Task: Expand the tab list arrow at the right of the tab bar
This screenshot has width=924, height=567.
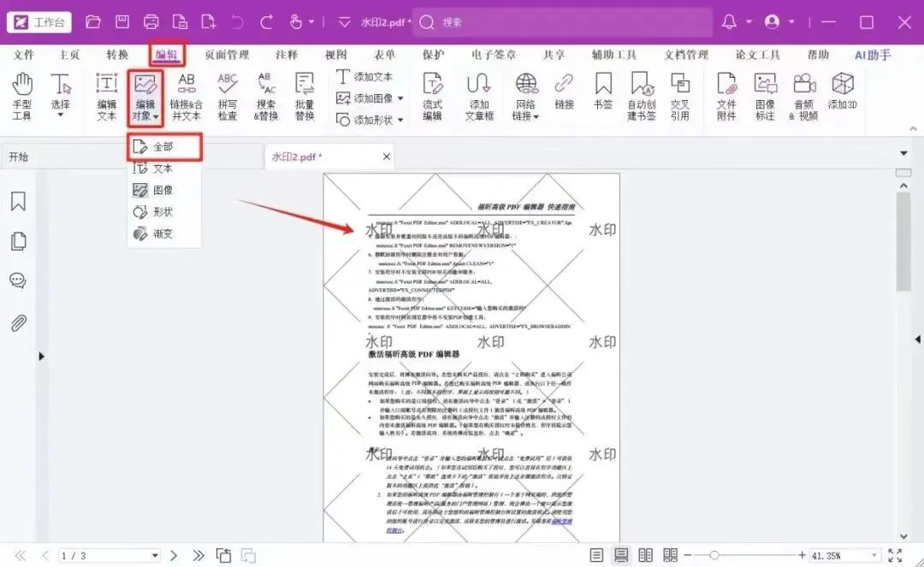Action: [x=903, y=153]
